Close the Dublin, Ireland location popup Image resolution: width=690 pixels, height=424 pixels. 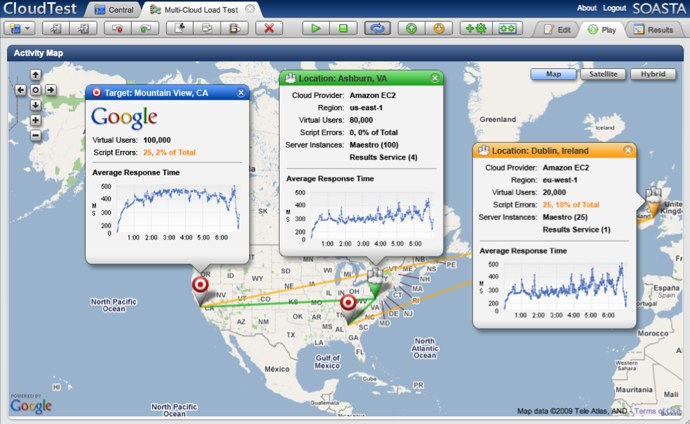(x=628, y=150)
